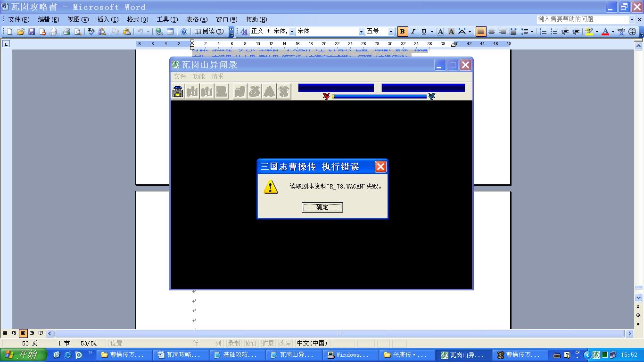This screenshot has height=362, width=644.
Task: Click the 键入需要帮助的问题 help search box
Action: [583, 19]
